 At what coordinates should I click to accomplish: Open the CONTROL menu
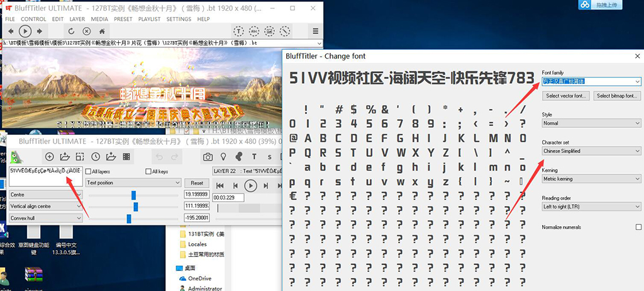[33, 19]
